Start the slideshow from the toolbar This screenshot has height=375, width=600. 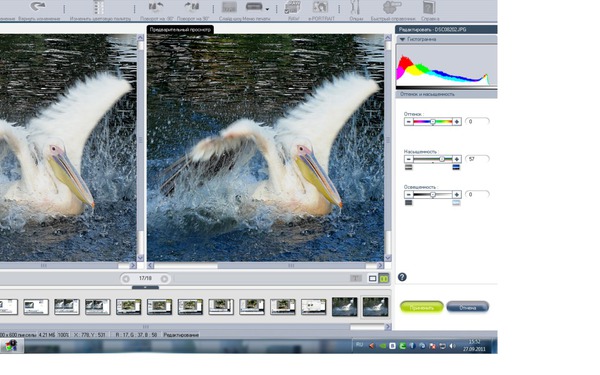tap(230, 7)
